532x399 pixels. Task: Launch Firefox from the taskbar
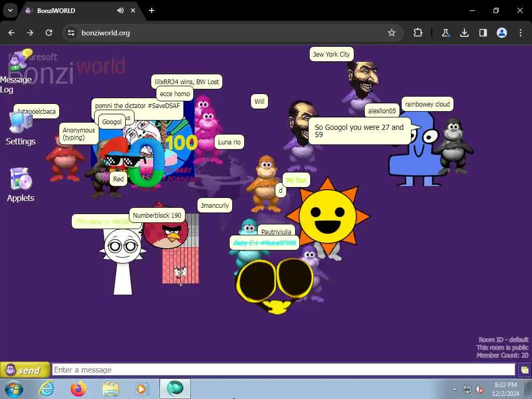tap(78, 389)
